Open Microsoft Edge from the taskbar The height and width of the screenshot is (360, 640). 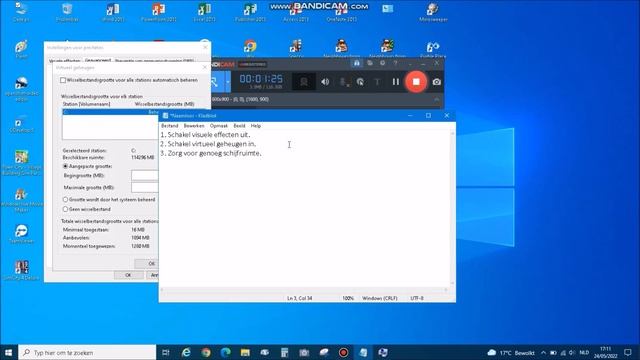tap(225, 352)
